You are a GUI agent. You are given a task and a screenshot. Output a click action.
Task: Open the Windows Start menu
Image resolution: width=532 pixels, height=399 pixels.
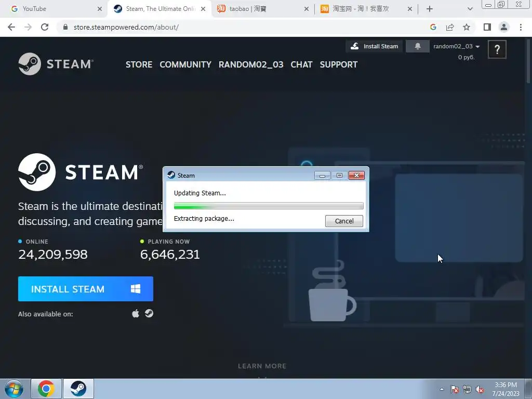pyautogui.click(x=14, y=389)
